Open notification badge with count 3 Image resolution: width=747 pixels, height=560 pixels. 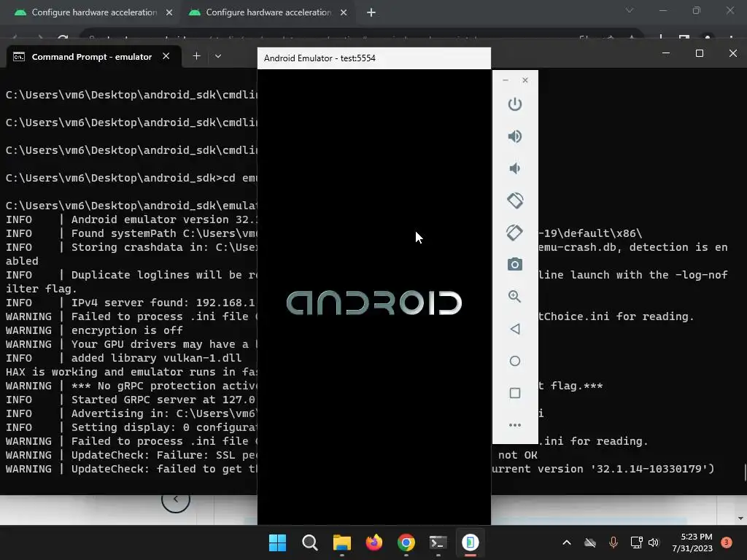click(726, 542)
